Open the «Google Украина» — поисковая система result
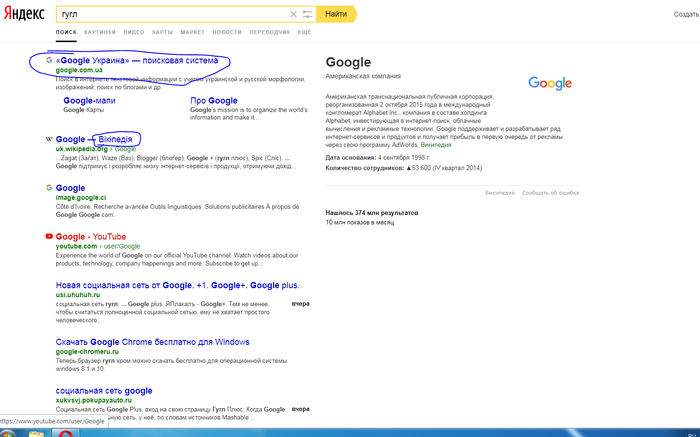 click(x=137, y=60)
